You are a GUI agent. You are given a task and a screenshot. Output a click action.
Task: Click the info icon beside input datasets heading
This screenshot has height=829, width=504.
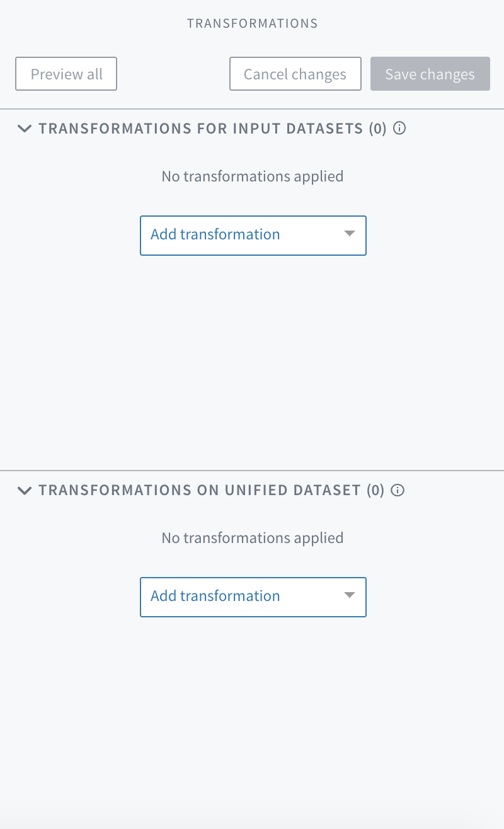click(399, 129)
